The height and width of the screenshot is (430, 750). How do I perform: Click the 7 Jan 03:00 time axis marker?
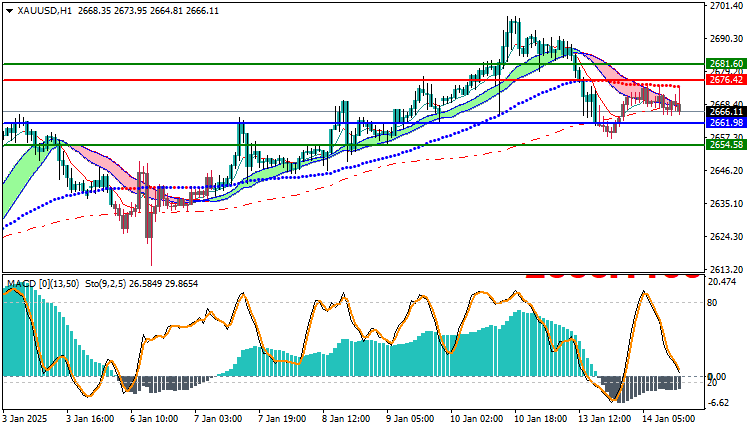[x=220, y=419]
